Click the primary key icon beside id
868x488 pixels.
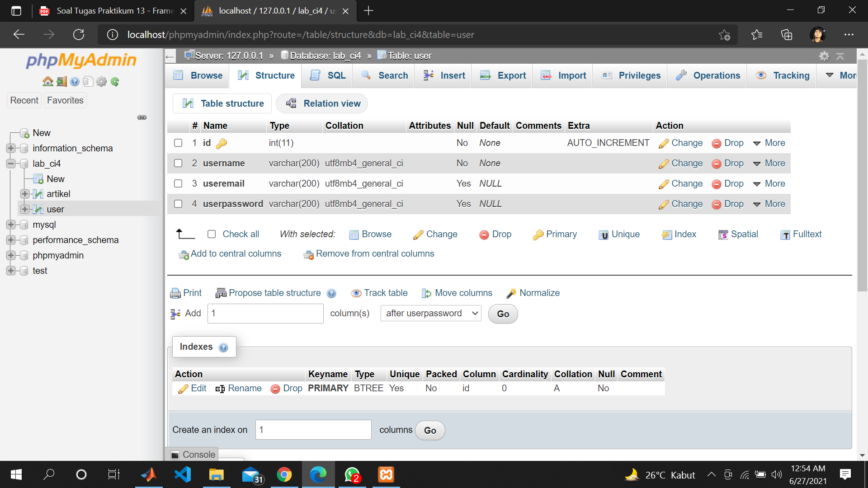(221, 143)
